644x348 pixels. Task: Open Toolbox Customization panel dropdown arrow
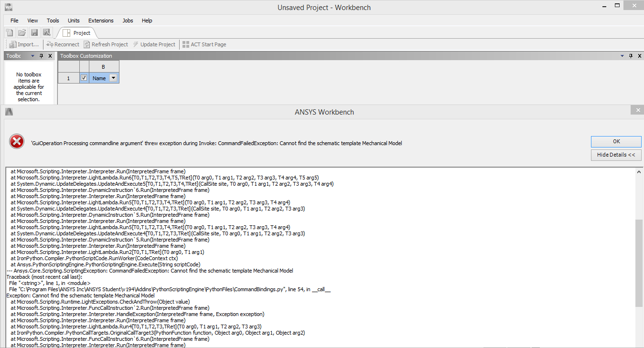click(x=622, y=56)
